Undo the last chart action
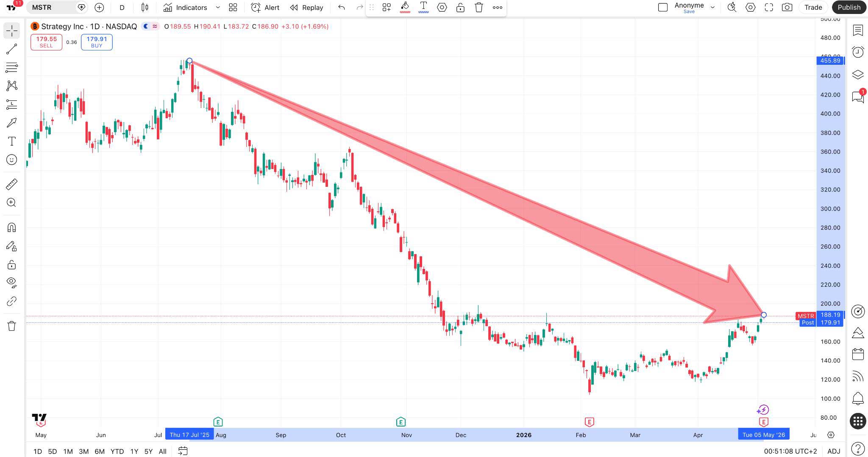The width and height of the screenshot is (868, 457). (x=342, y=7)
